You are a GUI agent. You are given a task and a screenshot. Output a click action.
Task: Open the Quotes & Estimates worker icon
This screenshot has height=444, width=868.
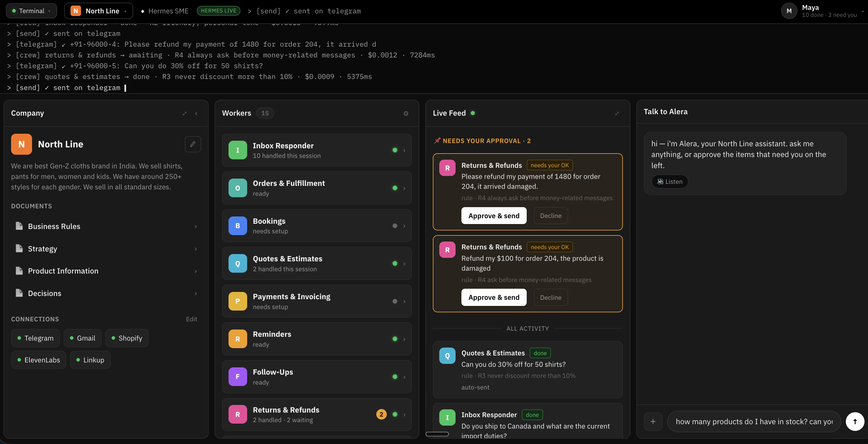pos(238,263)
